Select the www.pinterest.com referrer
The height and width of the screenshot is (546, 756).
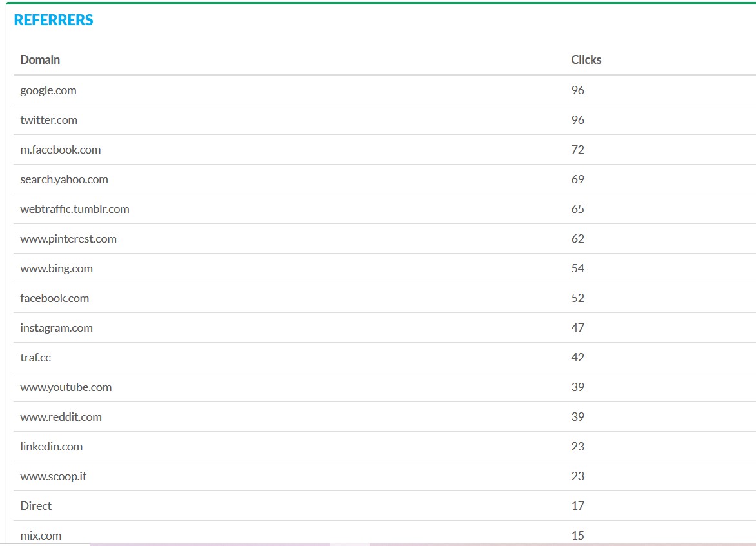(68, 239)
